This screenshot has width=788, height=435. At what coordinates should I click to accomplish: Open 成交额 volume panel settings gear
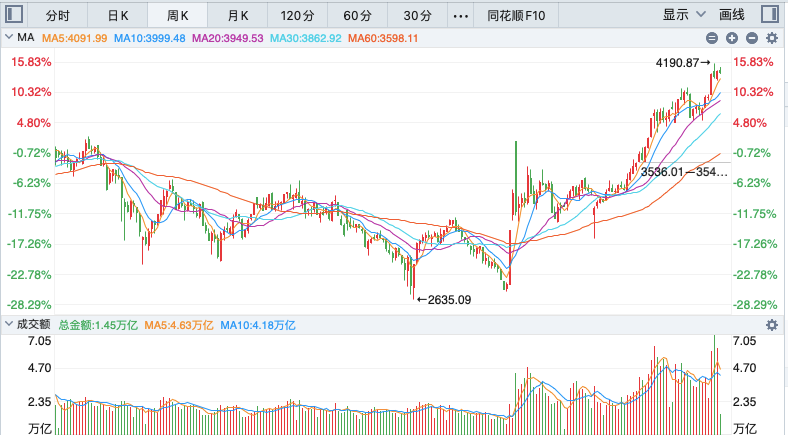coord(771,325)
